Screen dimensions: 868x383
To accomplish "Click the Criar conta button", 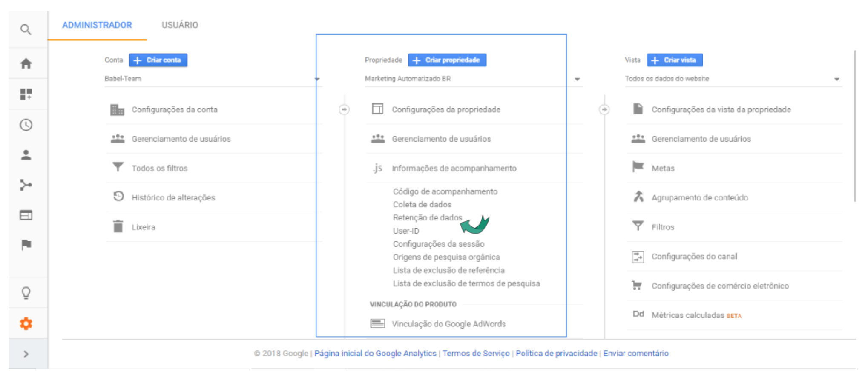I will (x=158, y=60).
